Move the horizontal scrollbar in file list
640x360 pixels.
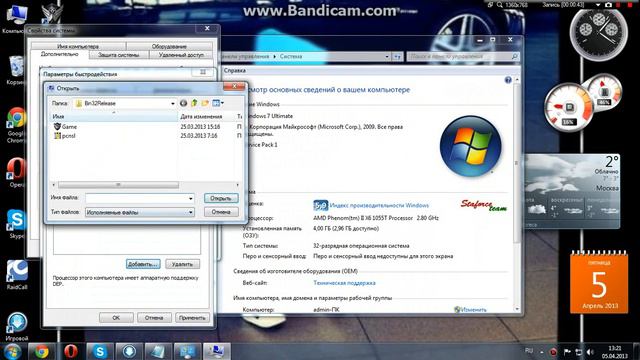118,185
